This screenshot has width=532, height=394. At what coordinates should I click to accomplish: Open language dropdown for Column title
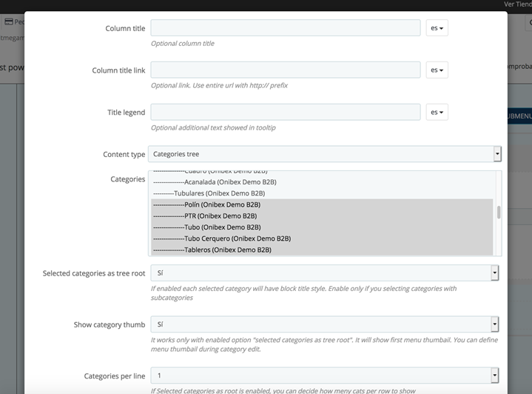(437, 28)
